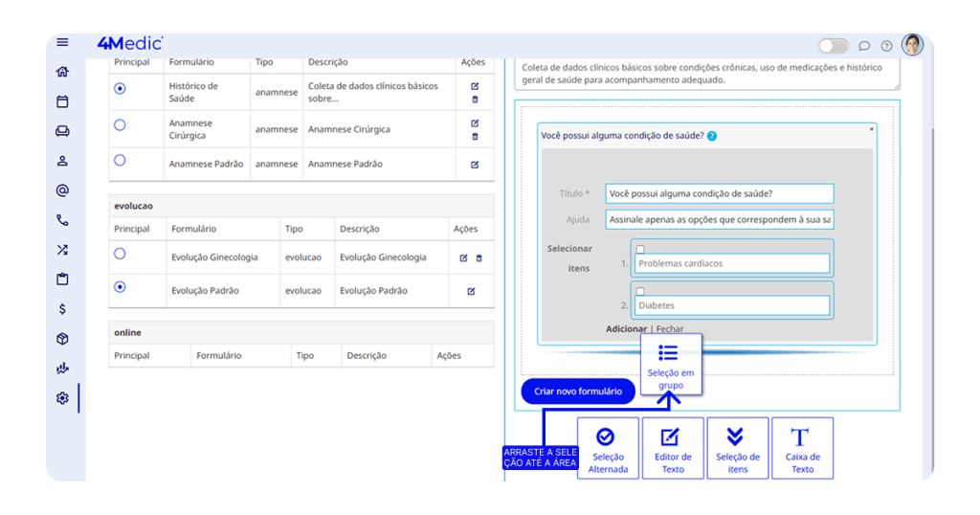
Task: Click the blue help icon beside question
Action: tap(712, 136)
